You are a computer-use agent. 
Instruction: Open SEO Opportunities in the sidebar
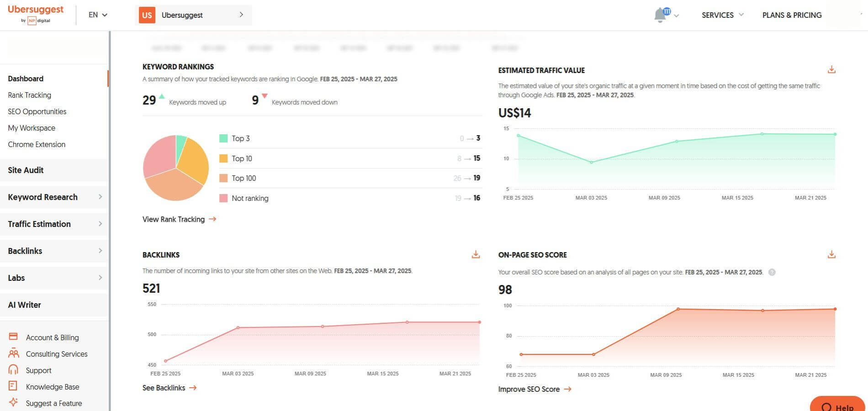[x=37, y=111]
